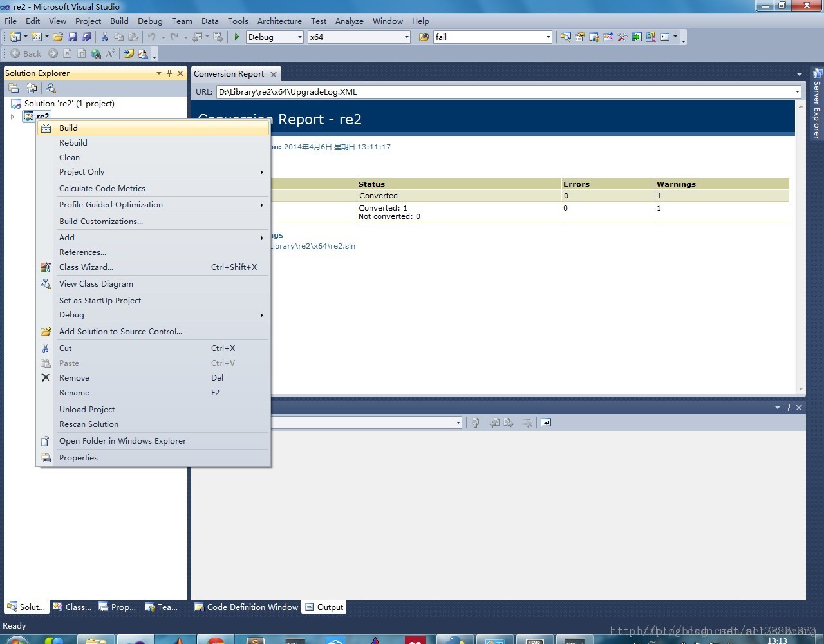
Task: Click the Find in Files icon
Action: [424, 37]
